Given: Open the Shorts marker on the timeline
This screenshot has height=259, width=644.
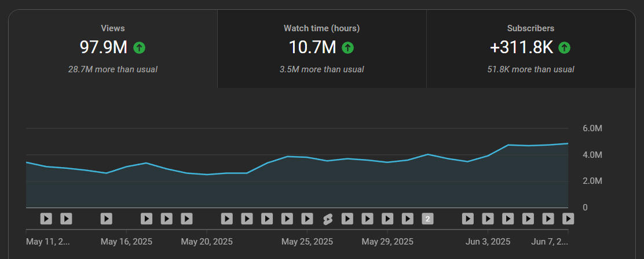Looking at the screenshot, I should [327, 219].
